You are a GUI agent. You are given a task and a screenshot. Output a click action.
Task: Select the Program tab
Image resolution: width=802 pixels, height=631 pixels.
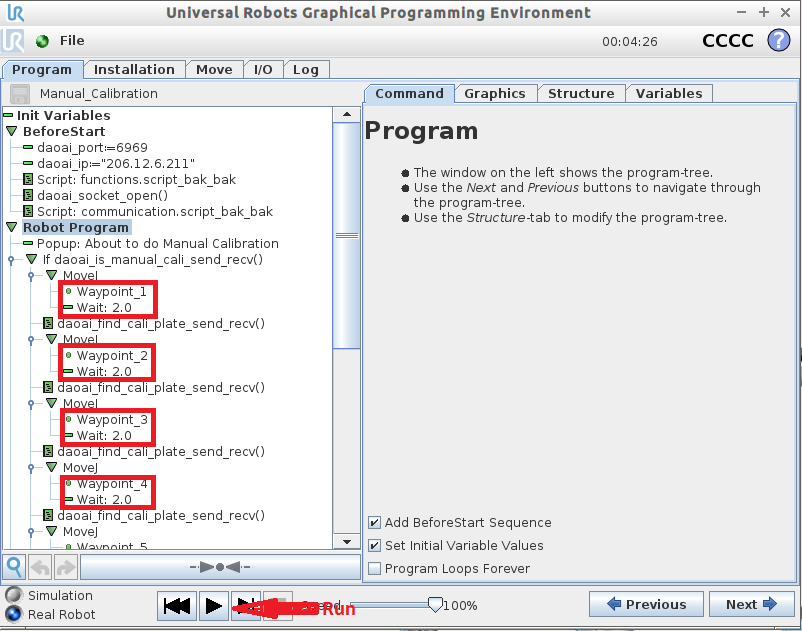(42, 70)
